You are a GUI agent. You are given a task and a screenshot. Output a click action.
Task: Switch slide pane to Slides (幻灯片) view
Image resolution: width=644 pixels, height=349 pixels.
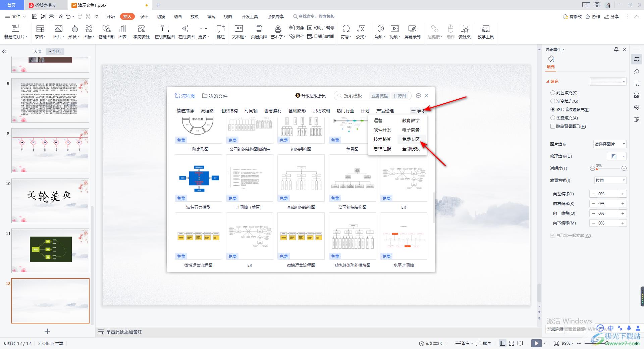click(55, 51)
